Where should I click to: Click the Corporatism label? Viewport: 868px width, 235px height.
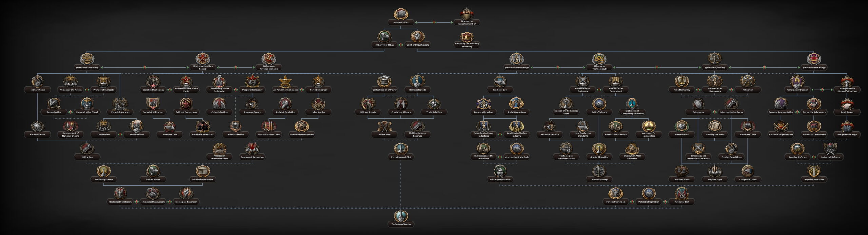coord(103,134)
